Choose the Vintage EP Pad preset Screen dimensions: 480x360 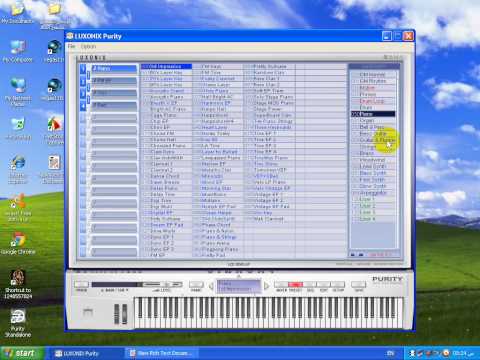(x=271, y=207)
